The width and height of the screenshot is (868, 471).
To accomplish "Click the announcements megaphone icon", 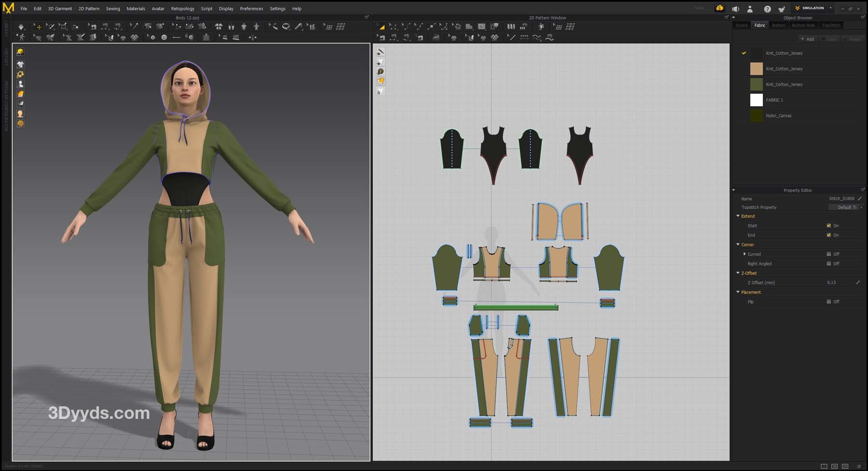I will click(735, 9).
